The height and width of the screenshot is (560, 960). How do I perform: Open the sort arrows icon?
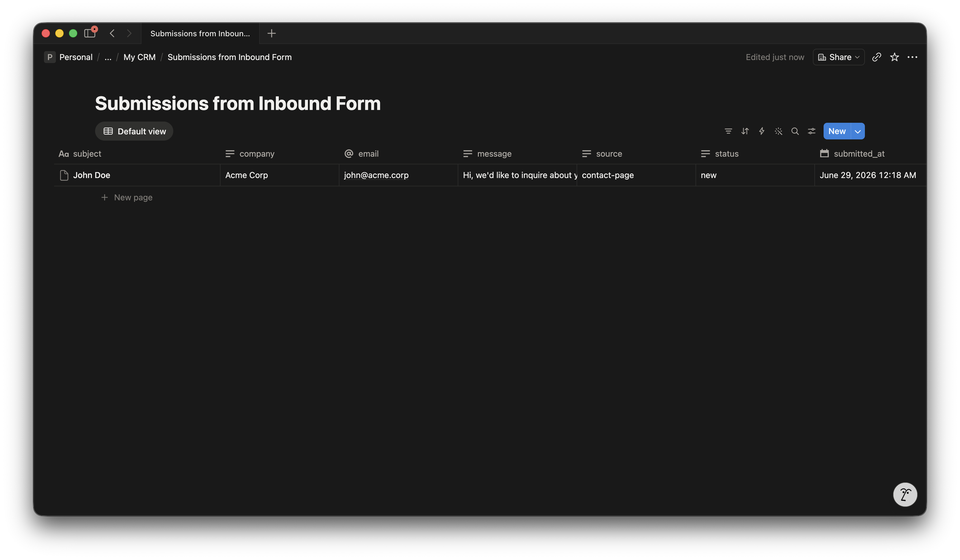(745, 131)
